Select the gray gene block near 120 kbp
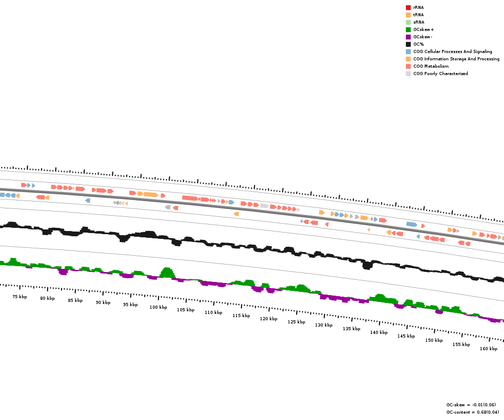Image resolution: width=504 pixels, height=420 pixels. click(265, 206)
